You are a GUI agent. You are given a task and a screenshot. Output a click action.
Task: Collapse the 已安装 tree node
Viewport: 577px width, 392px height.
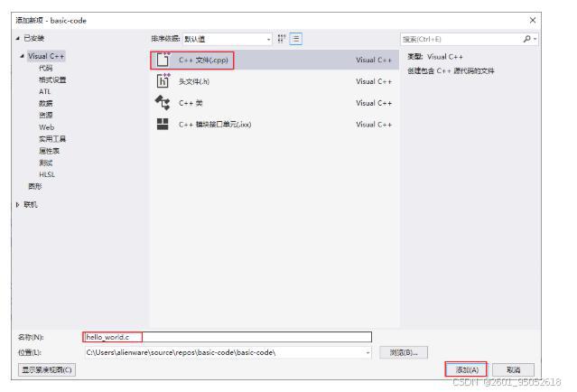(x=18, y=38)
